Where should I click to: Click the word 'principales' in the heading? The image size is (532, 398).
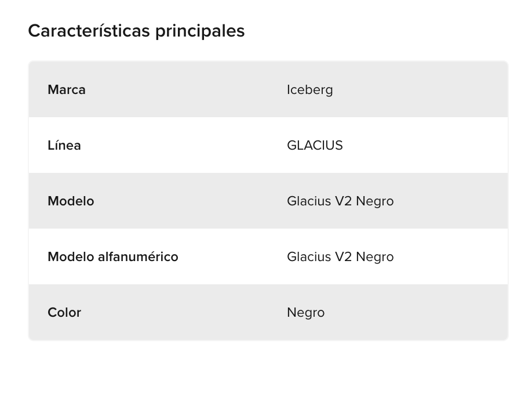[200, 31]
